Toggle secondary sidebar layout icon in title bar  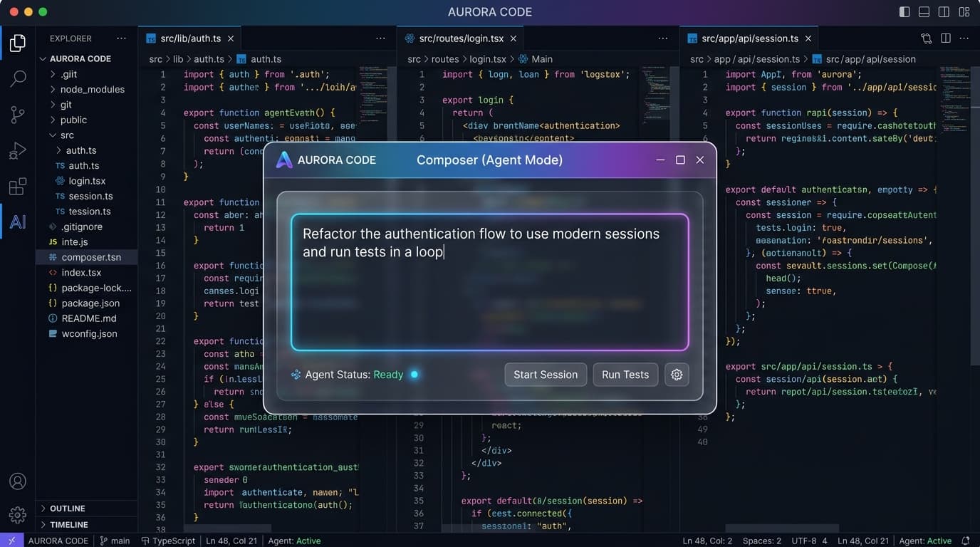point(944,12)
